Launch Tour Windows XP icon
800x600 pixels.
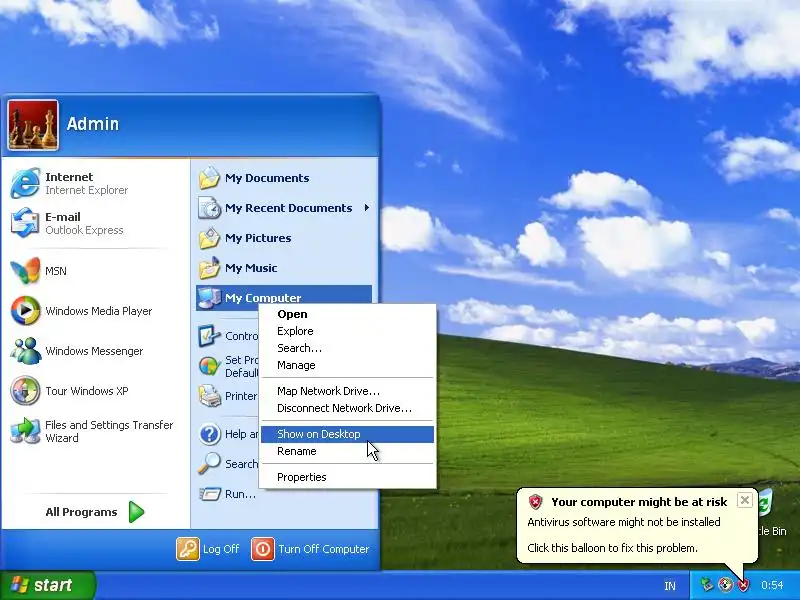point(25,391)
